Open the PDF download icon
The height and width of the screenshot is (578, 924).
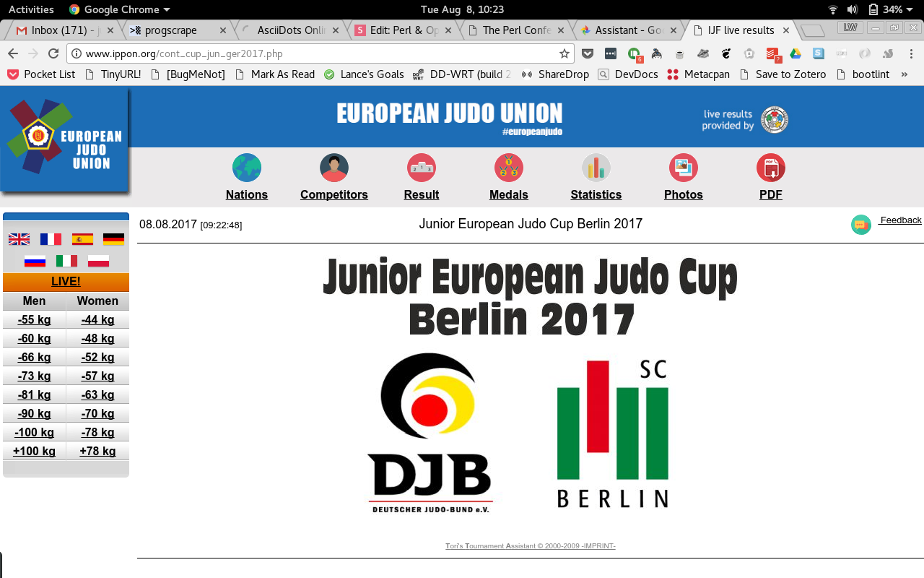tap(771, 168)
